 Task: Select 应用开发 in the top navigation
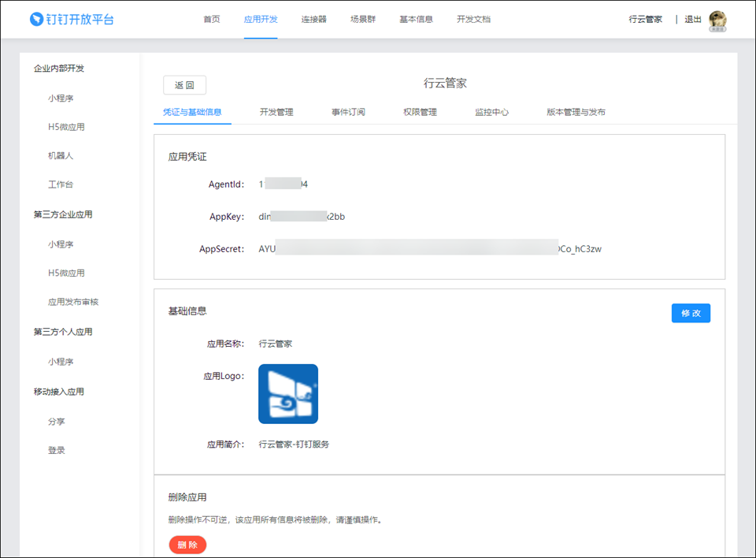click(x=261, y=19)
